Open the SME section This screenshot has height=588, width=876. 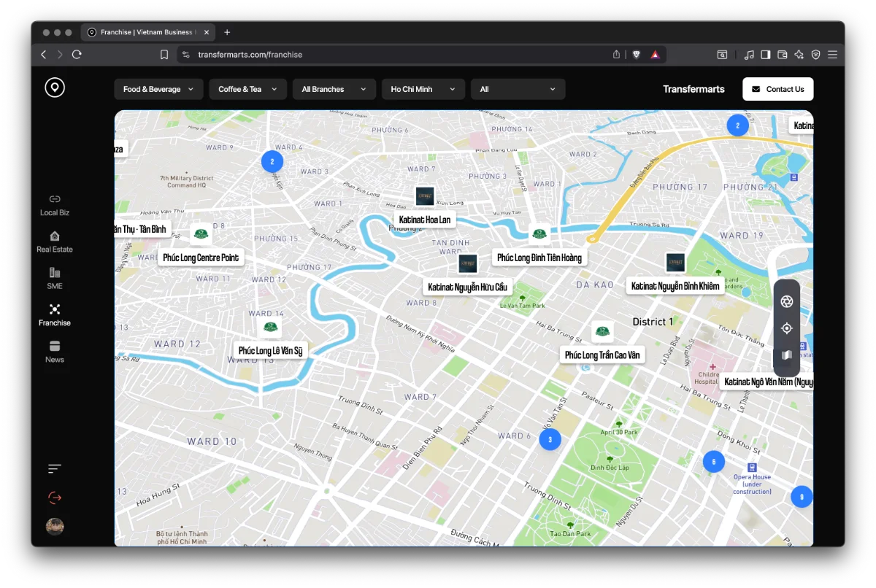coord(55,279)
